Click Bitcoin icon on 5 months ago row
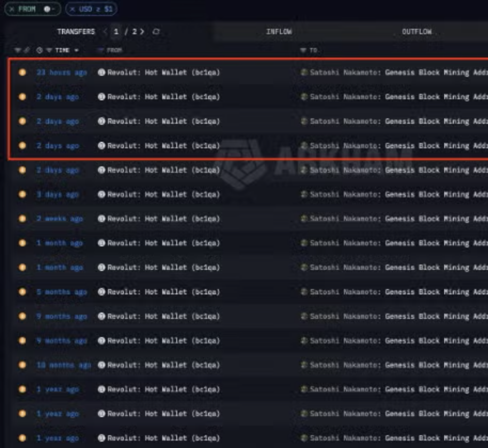The image size is (488, 448). (22, 292)
